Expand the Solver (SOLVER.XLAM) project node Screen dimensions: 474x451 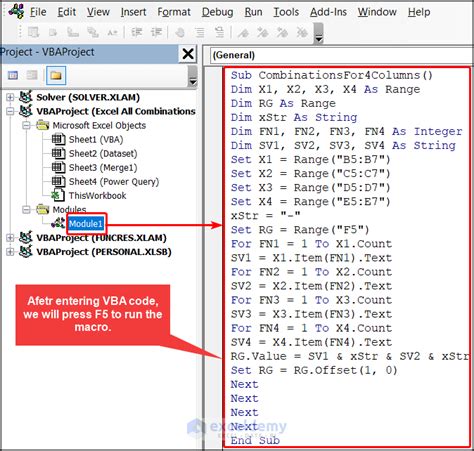point(10,97)
